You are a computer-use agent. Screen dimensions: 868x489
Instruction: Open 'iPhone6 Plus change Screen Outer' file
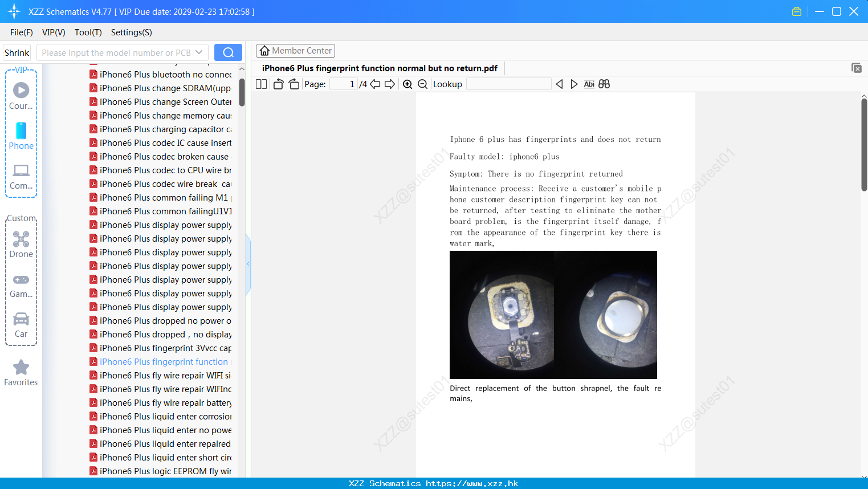(161, 102)
